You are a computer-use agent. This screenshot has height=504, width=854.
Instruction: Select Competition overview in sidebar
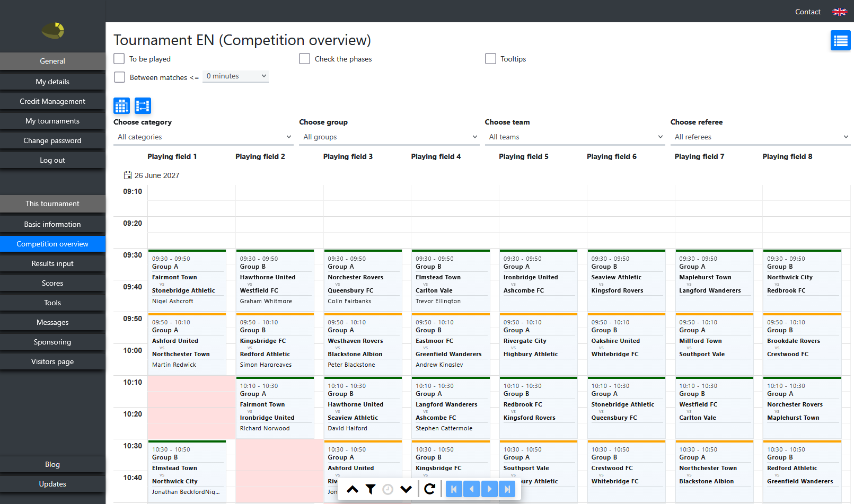pyautogui.click(x=52, y=244)
